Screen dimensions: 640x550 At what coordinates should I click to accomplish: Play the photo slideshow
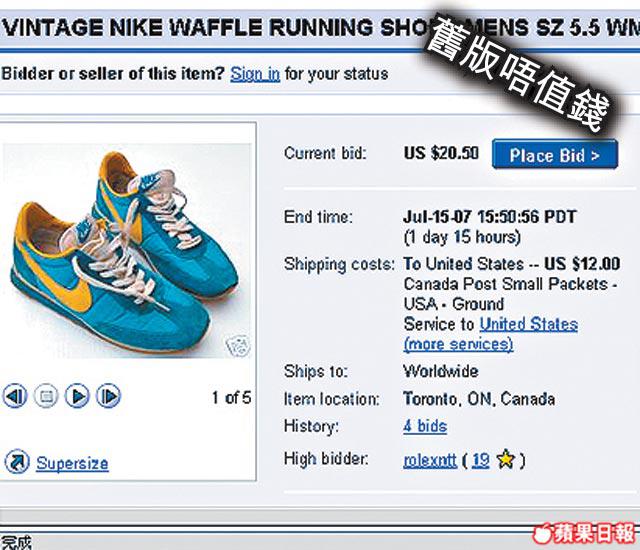click(x=77, y=397)
